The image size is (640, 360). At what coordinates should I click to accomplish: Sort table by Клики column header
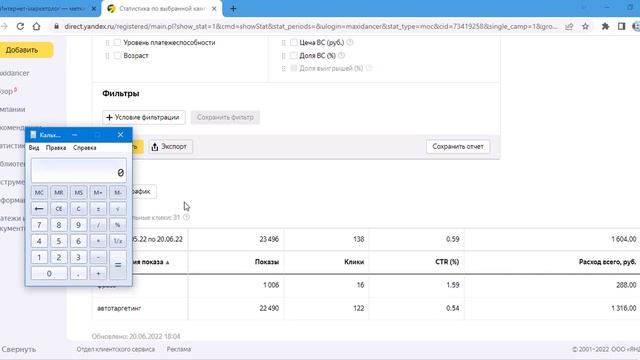tap(354, 262)
